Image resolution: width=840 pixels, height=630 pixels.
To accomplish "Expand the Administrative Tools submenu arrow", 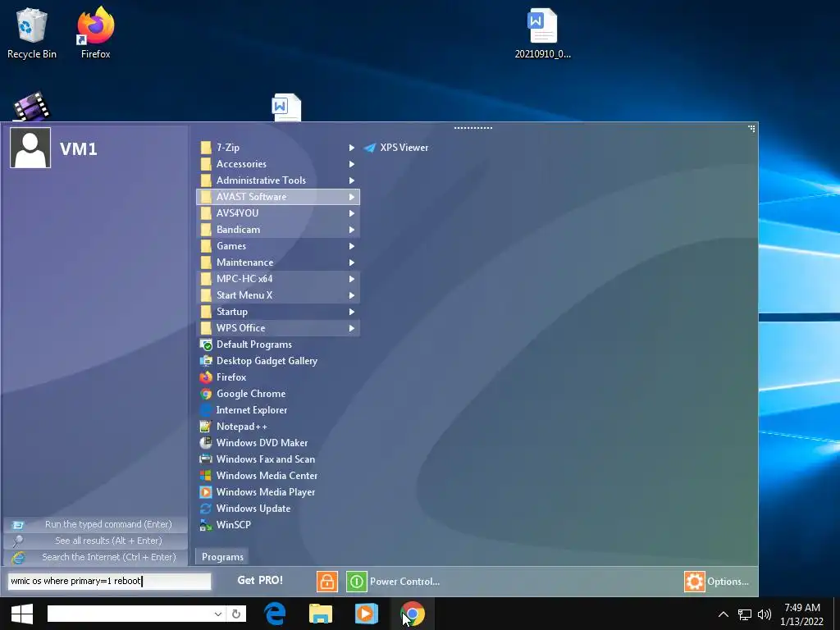I will (352, 180).
